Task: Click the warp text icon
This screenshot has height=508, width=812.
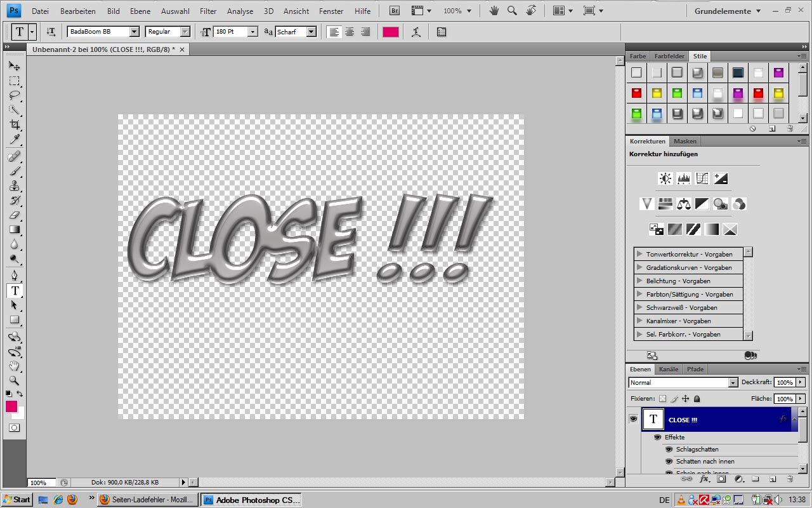Action: [416, 32]
